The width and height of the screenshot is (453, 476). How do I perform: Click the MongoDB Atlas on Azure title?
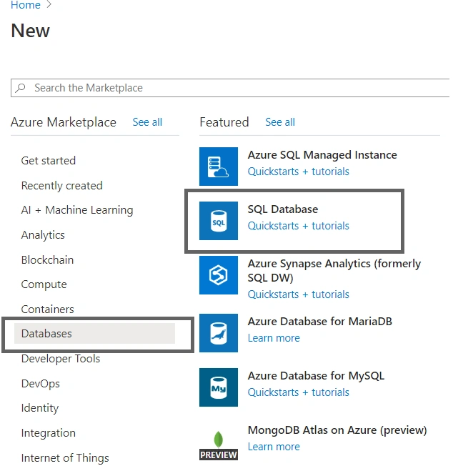tap(337, 430)
